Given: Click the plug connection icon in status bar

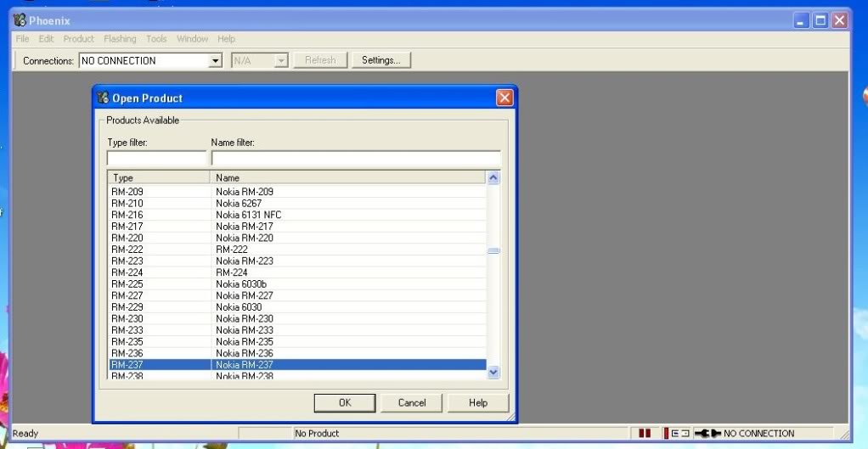Looking at the screenshot, I should coord(707,434).
